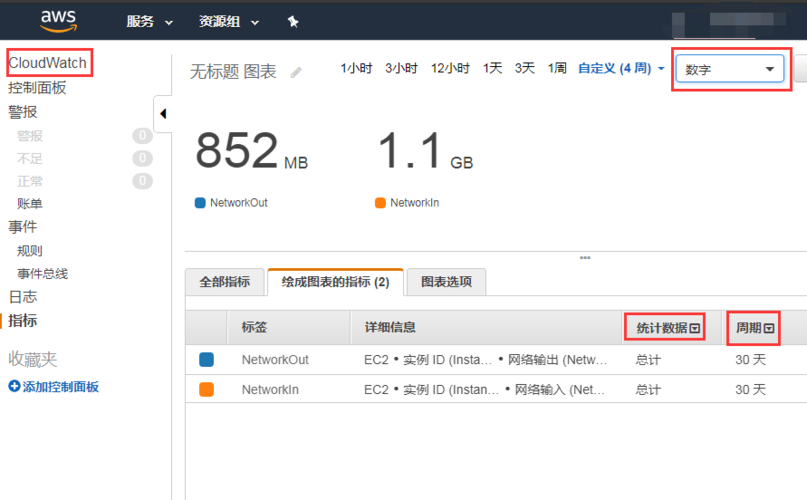Select the 1周 time range
807x500 pixels.
coord(558,68)
